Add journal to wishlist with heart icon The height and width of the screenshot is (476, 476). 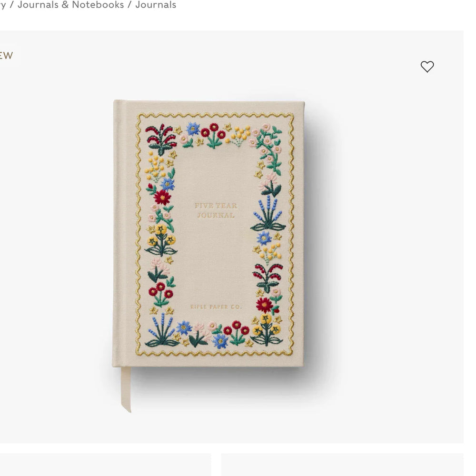pos(427,67)
